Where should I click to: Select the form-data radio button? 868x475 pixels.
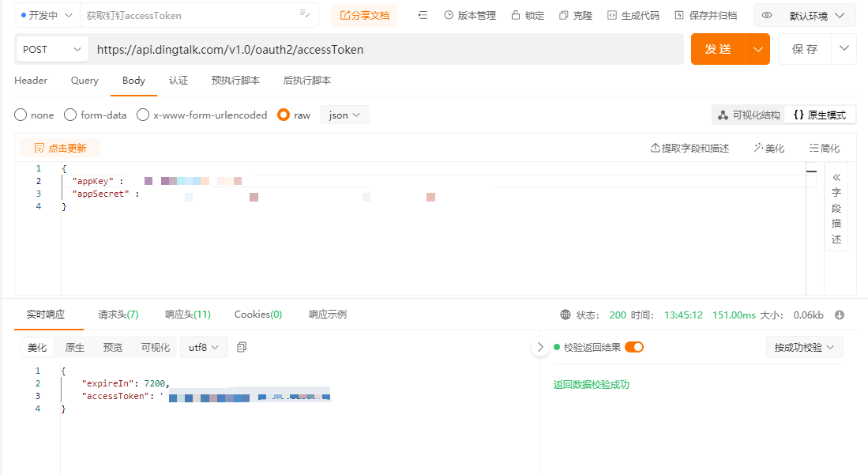(x=69, y=115)
